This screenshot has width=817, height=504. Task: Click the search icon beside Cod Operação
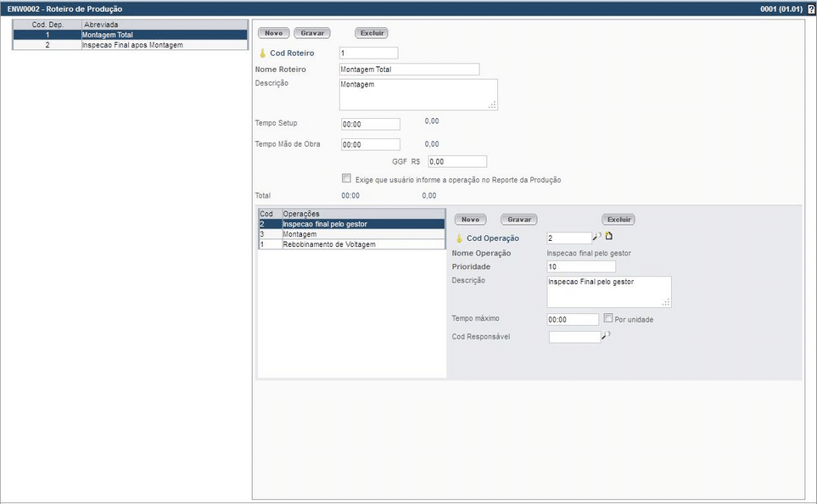point(596,237)
